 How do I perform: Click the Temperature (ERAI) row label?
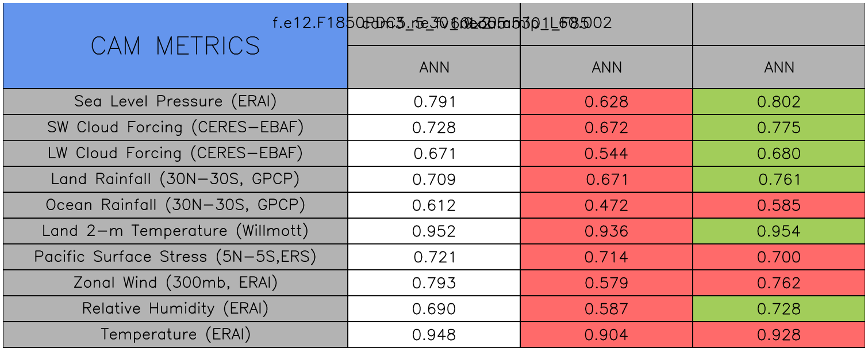175,335
